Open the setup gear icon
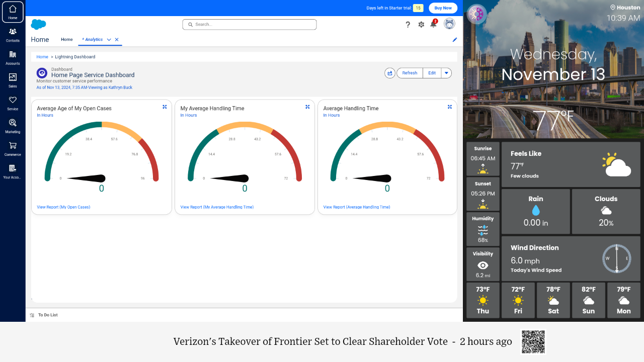The height and width of the screenshot is (362, 644). pos(421,25)
